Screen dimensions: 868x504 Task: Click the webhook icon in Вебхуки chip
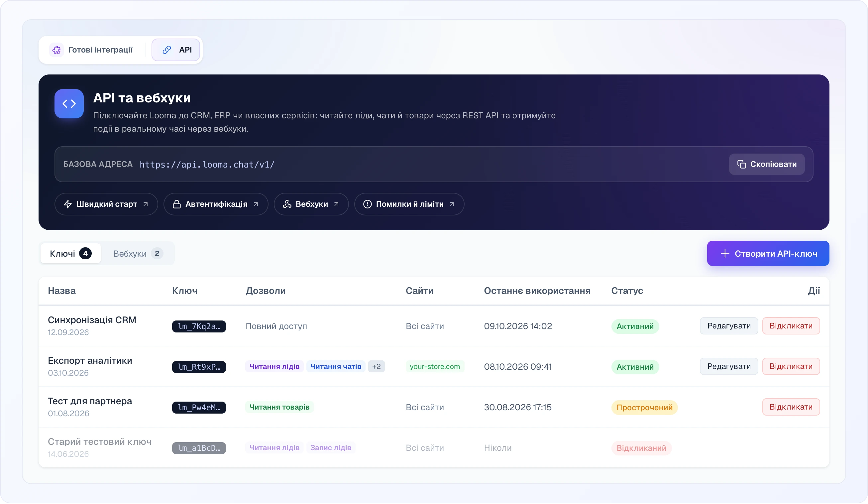(287, 204)
